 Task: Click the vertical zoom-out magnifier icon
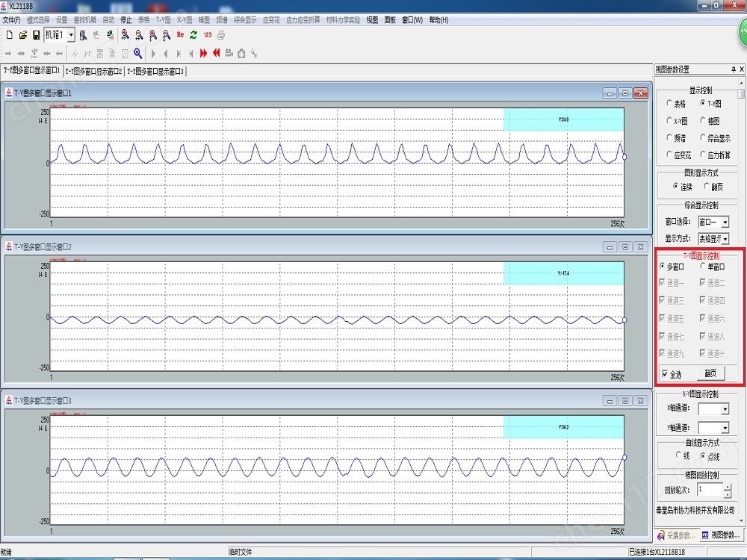click(167, 35)
